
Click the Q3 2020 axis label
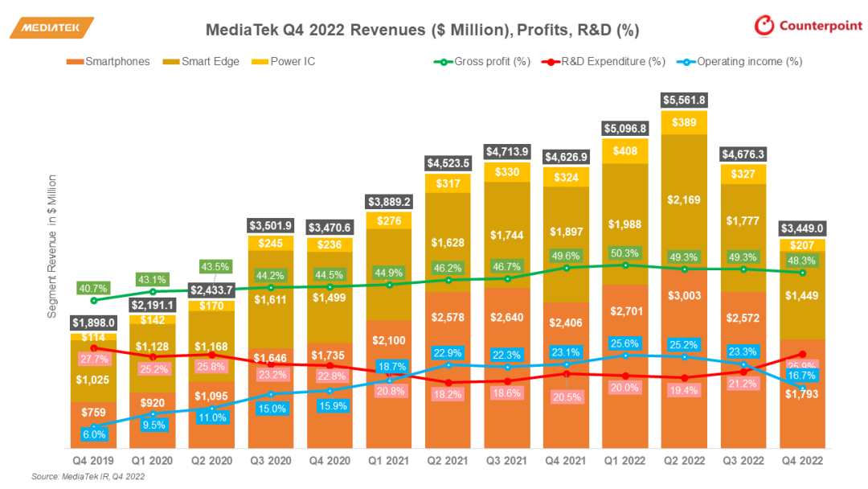point(270,461)
